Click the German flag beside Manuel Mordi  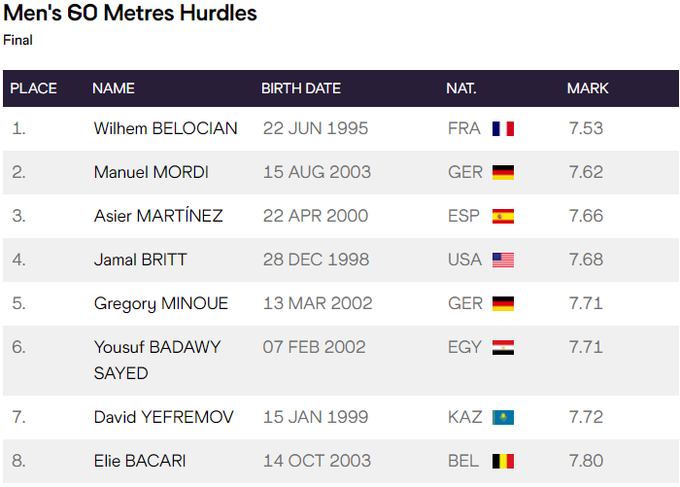click(x=503, y=172)
